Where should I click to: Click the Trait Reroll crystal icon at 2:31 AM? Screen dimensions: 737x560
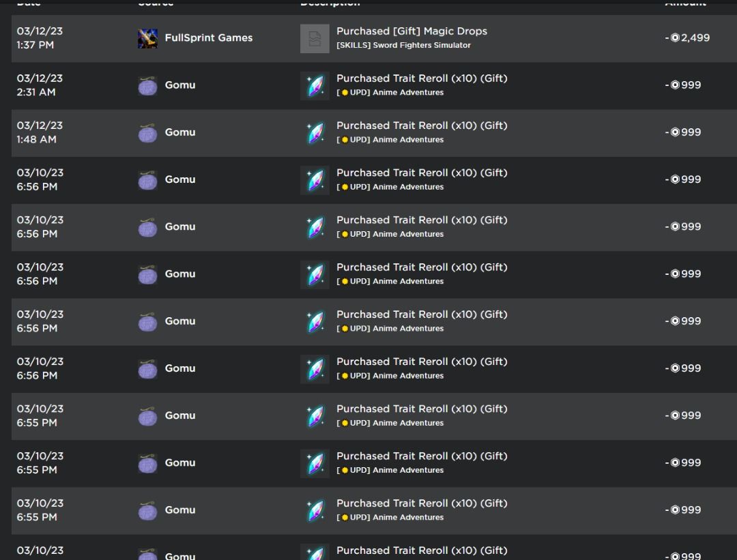pyautogui.click(x=315, y=86)
